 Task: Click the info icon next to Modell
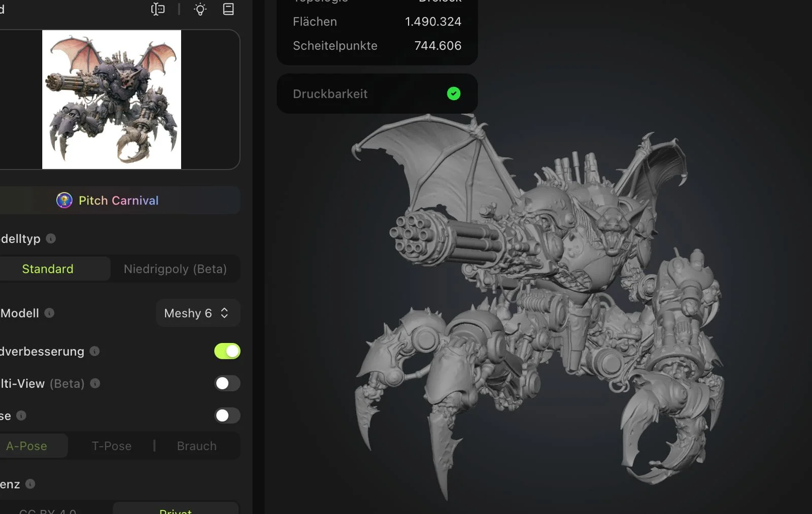pos(49,313)
